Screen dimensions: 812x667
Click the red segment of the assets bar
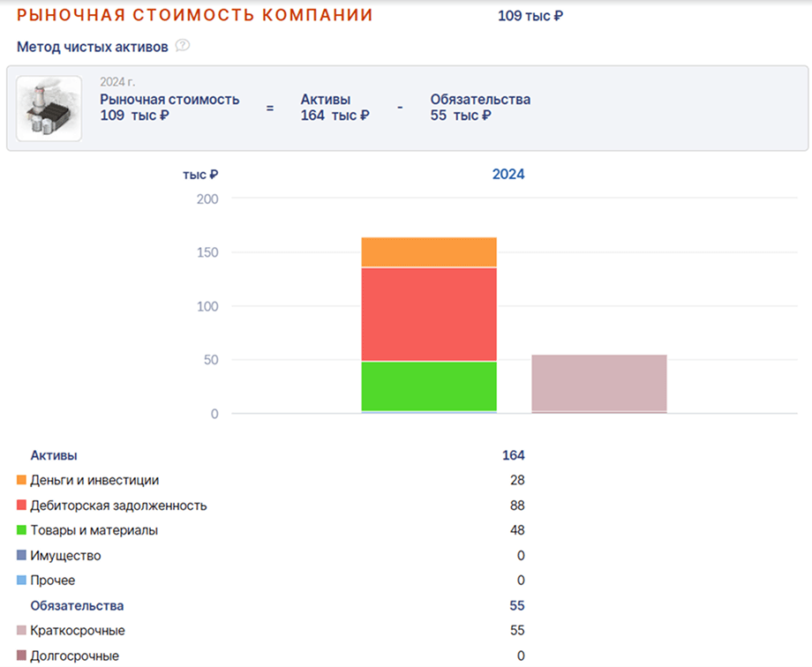429,314
